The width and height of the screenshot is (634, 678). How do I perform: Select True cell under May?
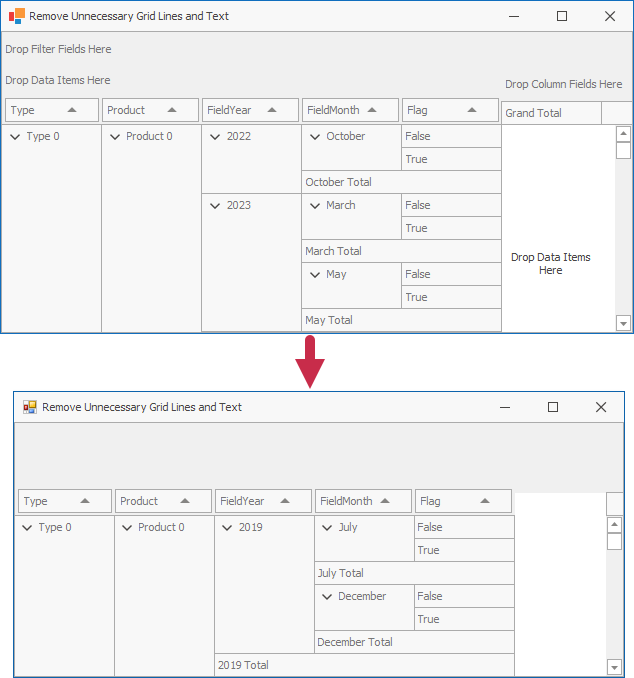[x=451, y=297]
